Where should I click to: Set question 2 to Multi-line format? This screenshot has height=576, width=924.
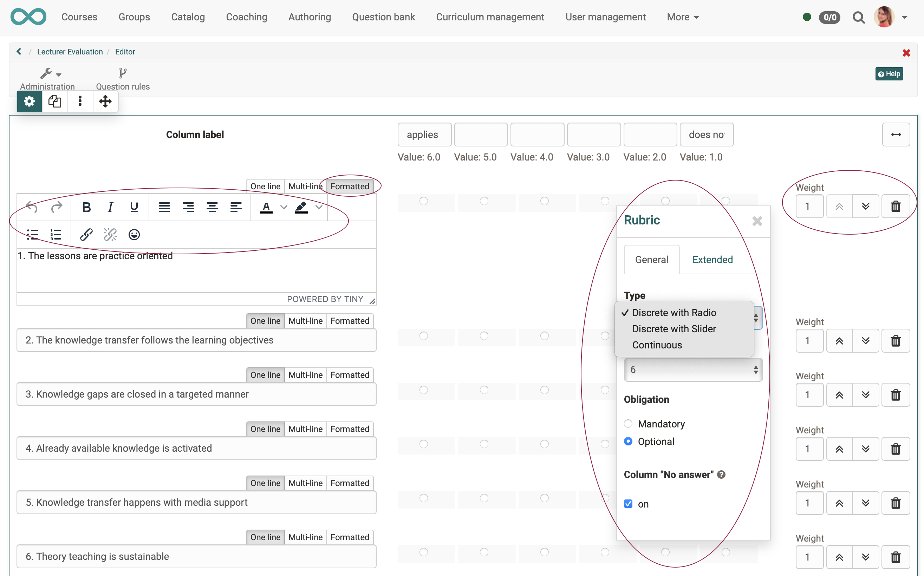coord(305,321)
